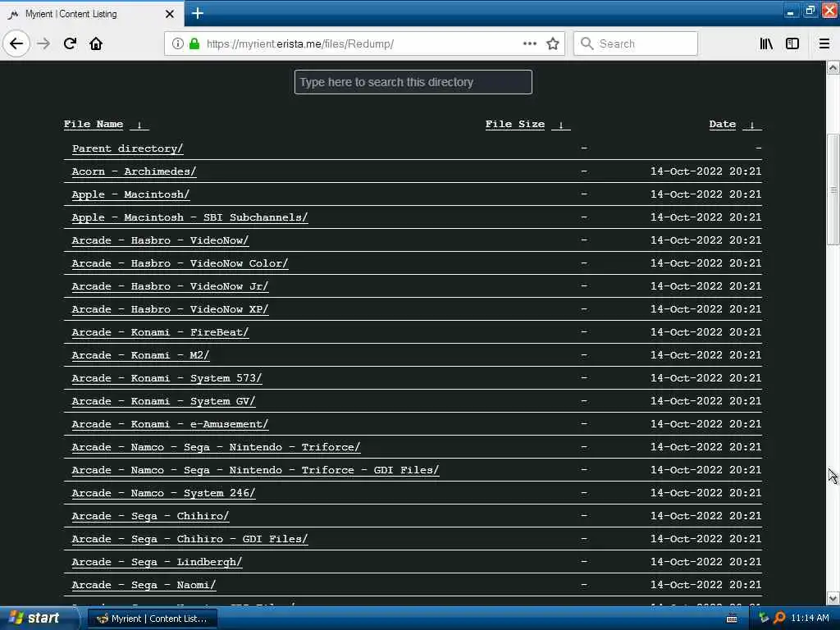Click the directory search field
The image size is (840, 630).
click(x=413, y=82)
